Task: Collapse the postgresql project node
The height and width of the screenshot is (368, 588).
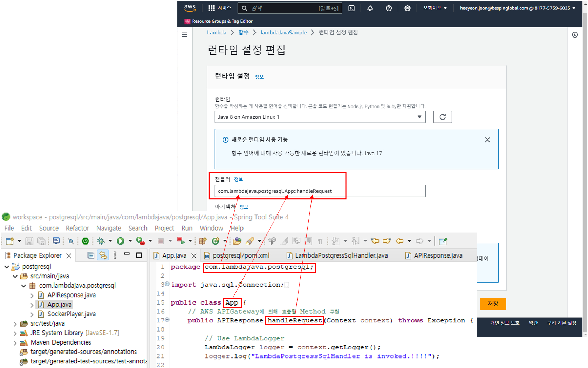Action: point(7,267)
